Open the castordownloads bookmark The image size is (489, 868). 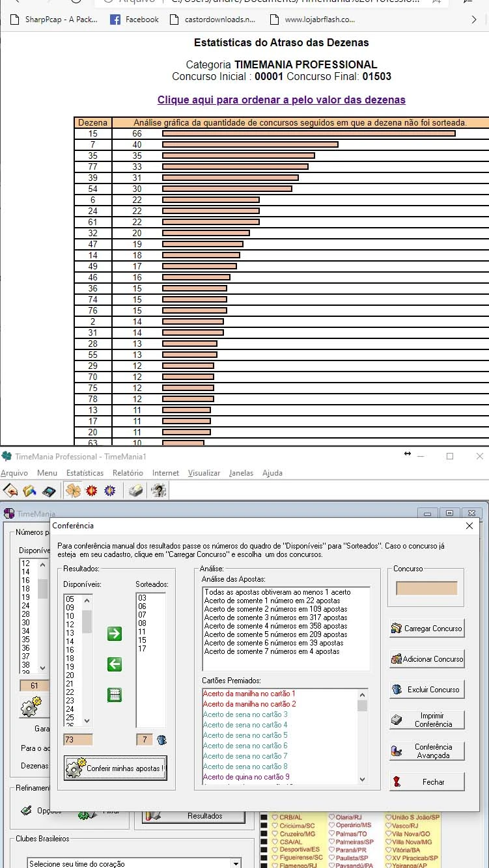[212, 20]
